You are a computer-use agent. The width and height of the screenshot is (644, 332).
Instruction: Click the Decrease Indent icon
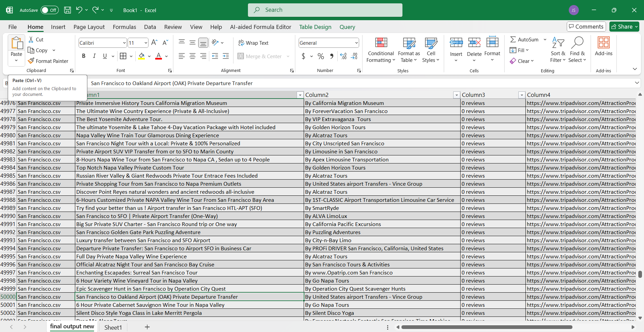point(215,56)
